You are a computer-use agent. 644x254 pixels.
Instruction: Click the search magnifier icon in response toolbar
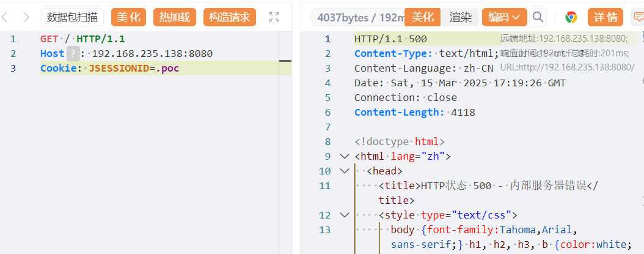[538, 17]
